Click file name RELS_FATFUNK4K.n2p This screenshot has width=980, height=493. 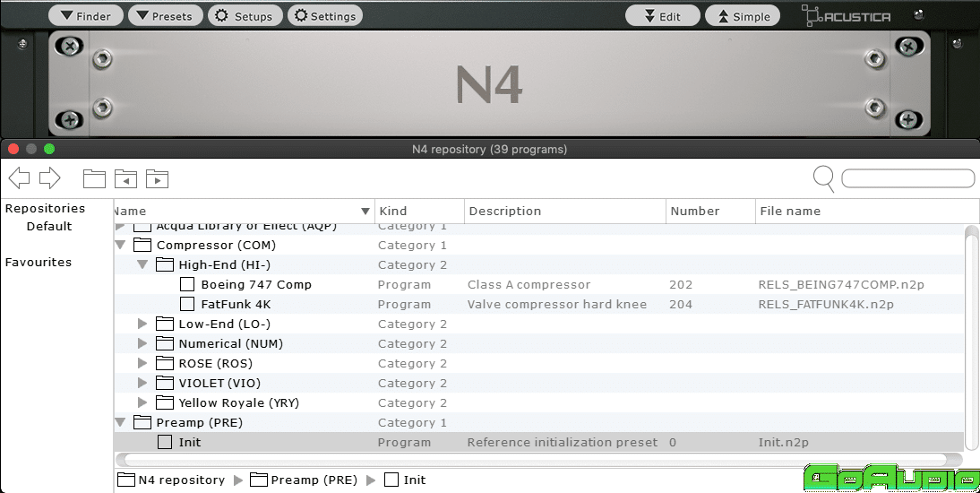click(x=826, y=305)
